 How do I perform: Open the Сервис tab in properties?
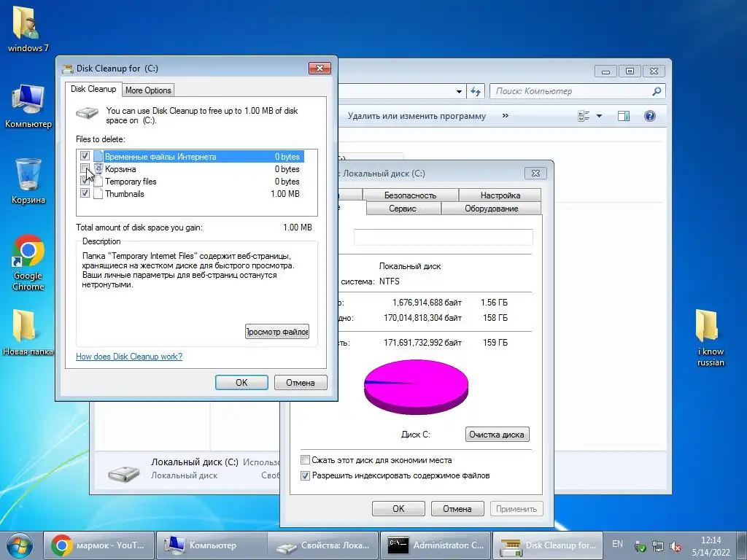click(403, 209)
